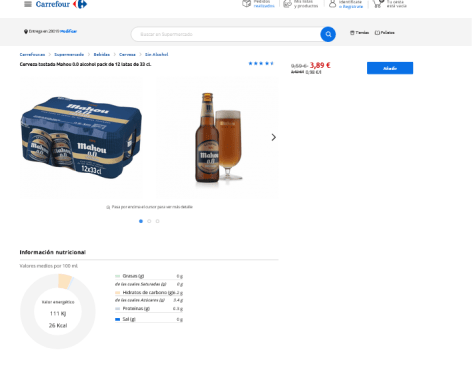Go to Bebidas breadcrumb
The image size is (475, 366).
(x=102, y=54)
